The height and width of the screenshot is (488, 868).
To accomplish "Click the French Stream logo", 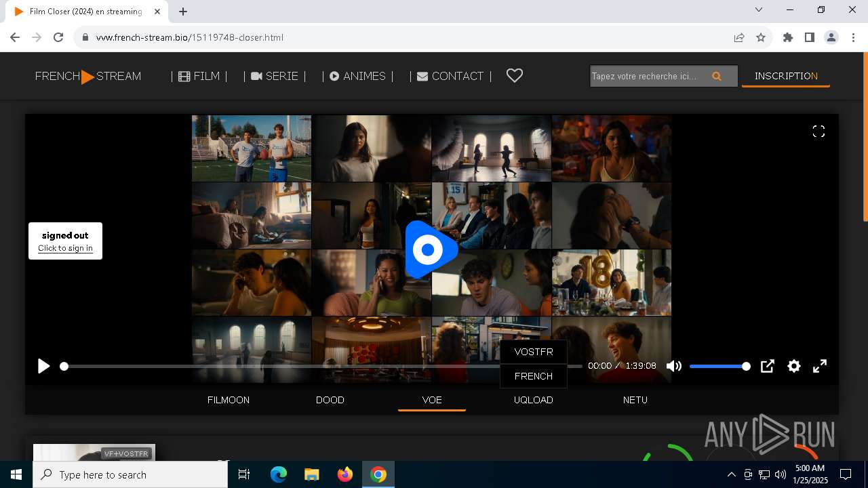I will click(x=88, y=77).
